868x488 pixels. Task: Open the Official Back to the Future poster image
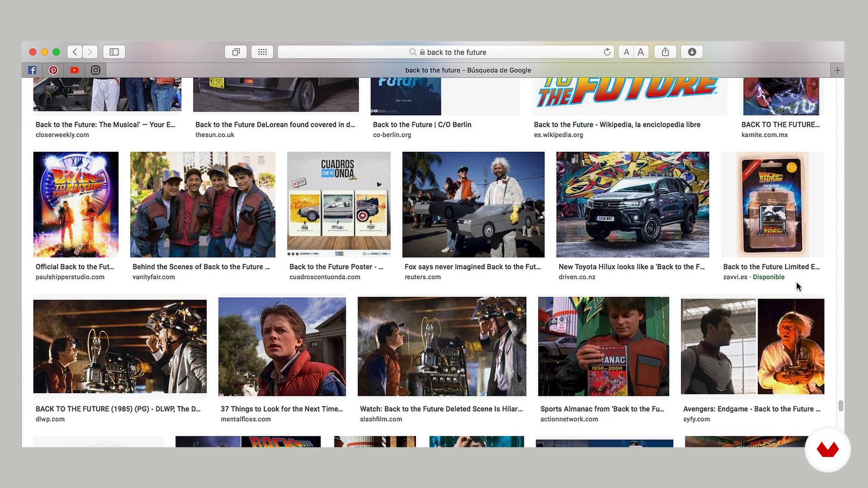(76, 204)
